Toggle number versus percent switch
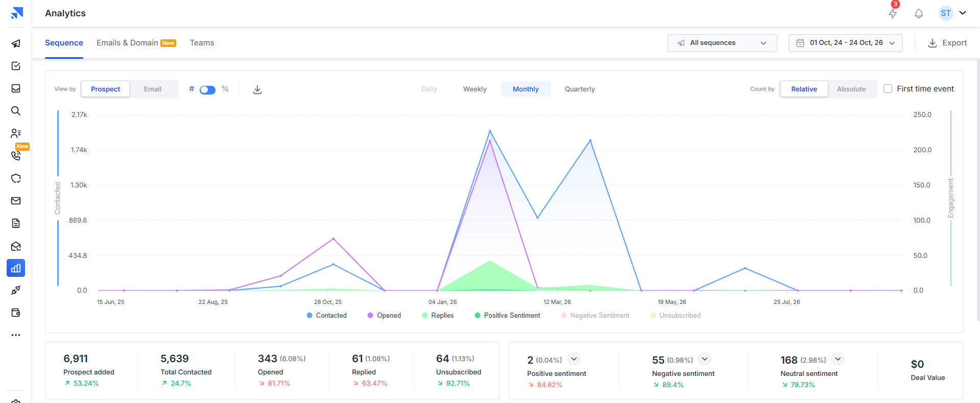This screenshot has height=403, width=980. pos(207,90)
